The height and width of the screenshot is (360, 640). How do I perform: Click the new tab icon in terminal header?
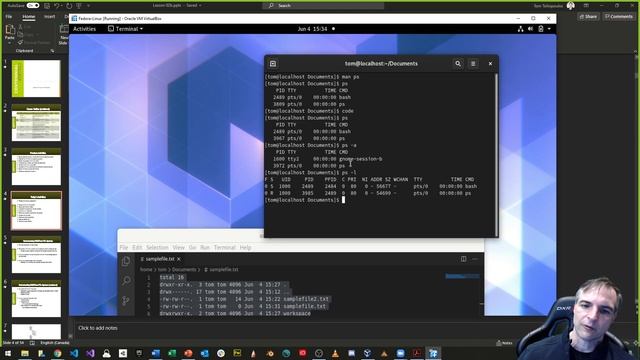click(x=273, y=64)
